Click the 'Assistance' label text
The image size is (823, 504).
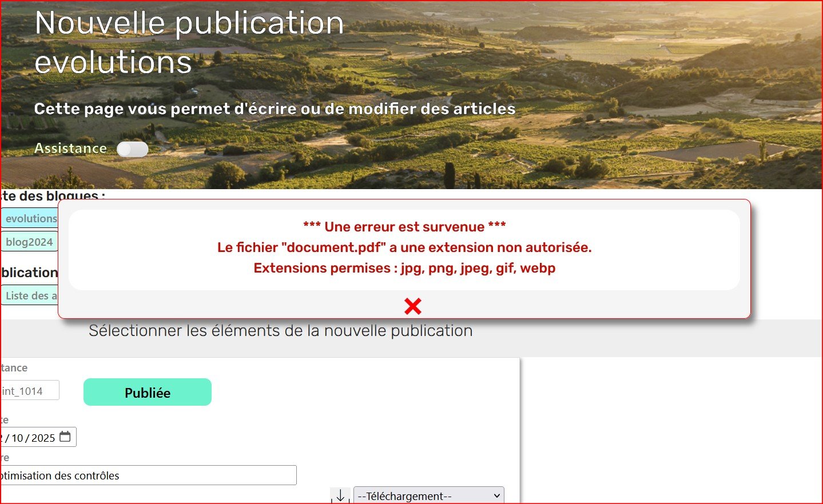coord(70,149)
